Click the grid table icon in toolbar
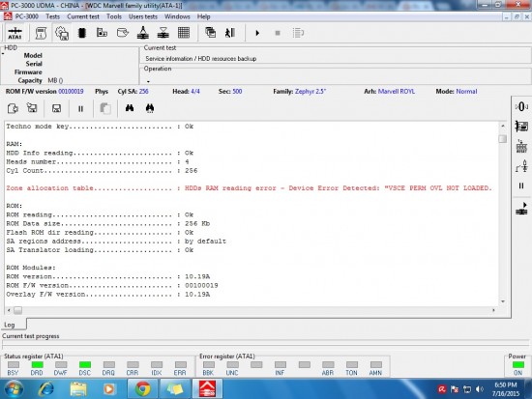This screenshot has height=399, width=532. [184, 33]
